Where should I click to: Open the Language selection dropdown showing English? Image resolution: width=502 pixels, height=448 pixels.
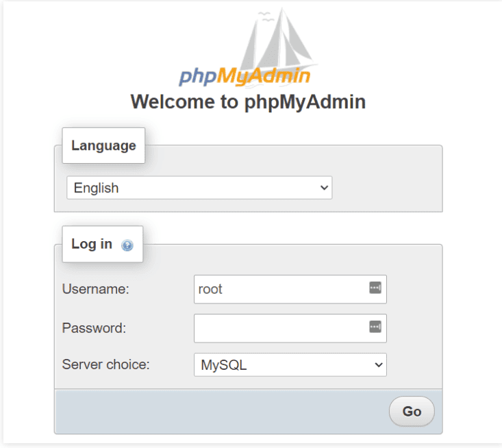pyautogui.click(x=199, y=188)
